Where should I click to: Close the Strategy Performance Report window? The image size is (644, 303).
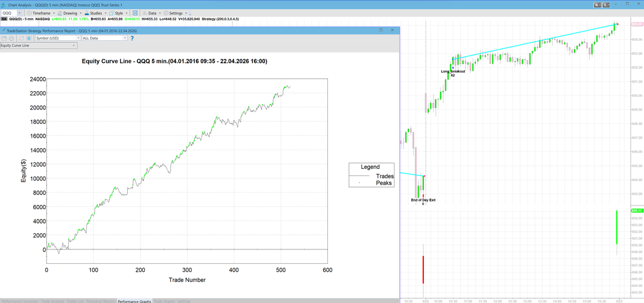[x=392, y=31]
